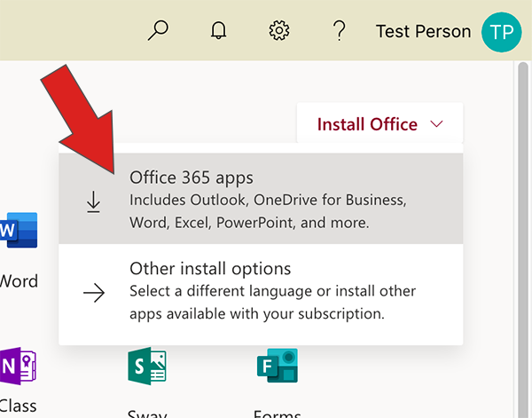Click 'Select a different language' description
Viewport: 532px width, 418px height.
click(272, 303)
